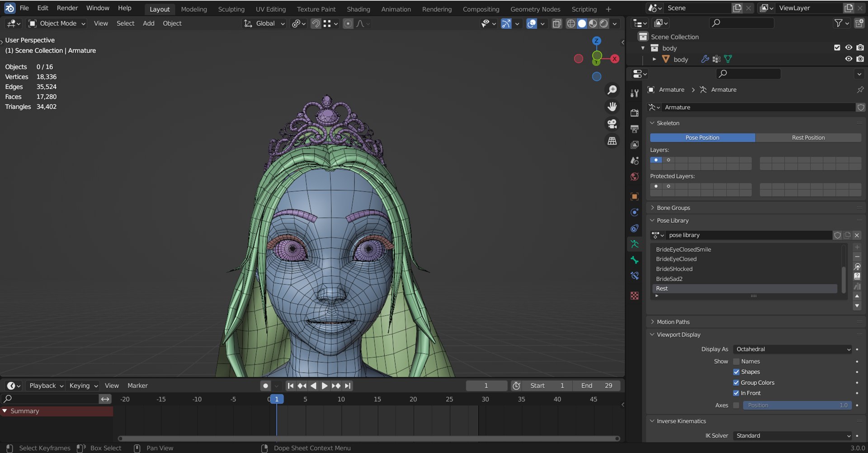868x453 pixels.
Task: Toggle camera view icon in viewport
Action: pyautogui.click(x=612, y=124)
